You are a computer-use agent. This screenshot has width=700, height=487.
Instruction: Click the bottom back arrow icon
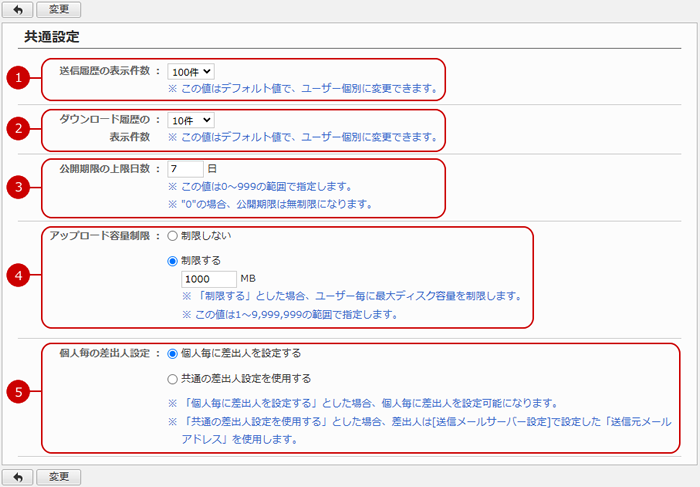(18, 477)
